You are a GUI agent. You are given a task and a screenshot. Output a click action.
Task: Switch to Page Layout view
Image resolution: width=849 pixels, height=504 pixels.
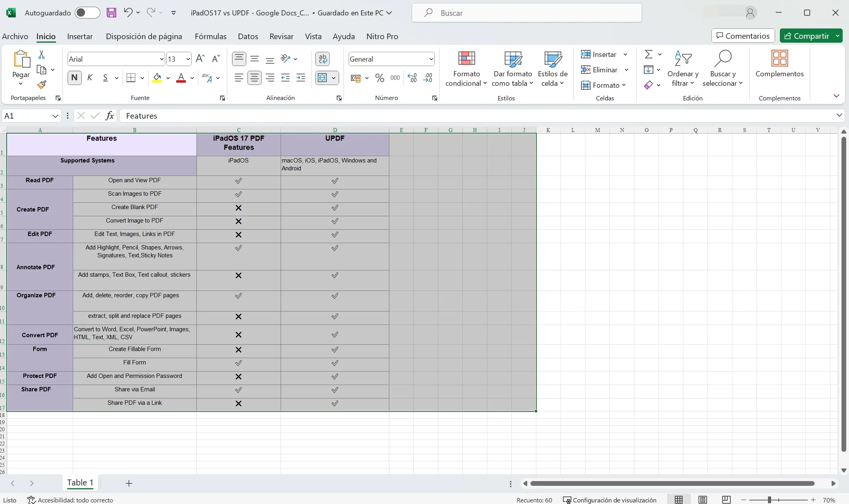tap(702, 500)
